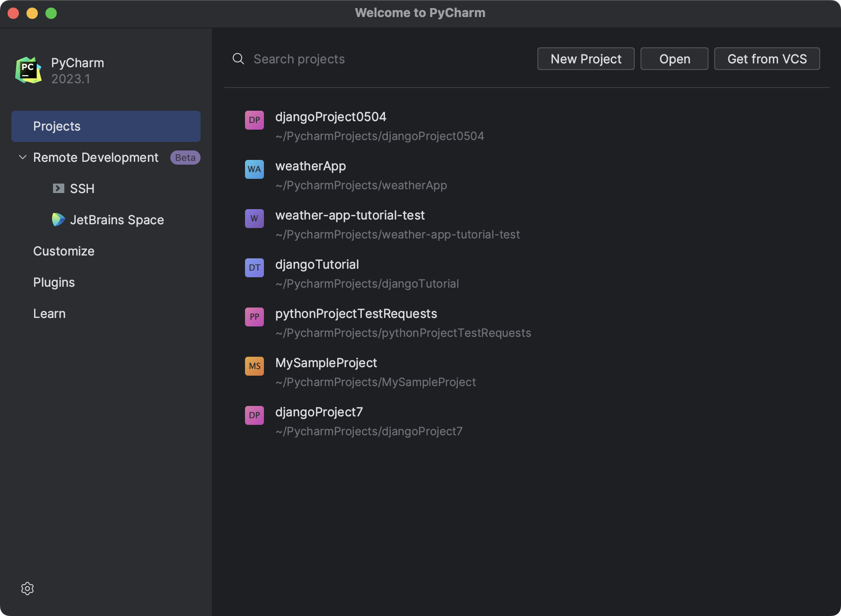Click the djangoProject0504 project icon
The height and width of the screenshot is (616, 841).
click(254, 120)
